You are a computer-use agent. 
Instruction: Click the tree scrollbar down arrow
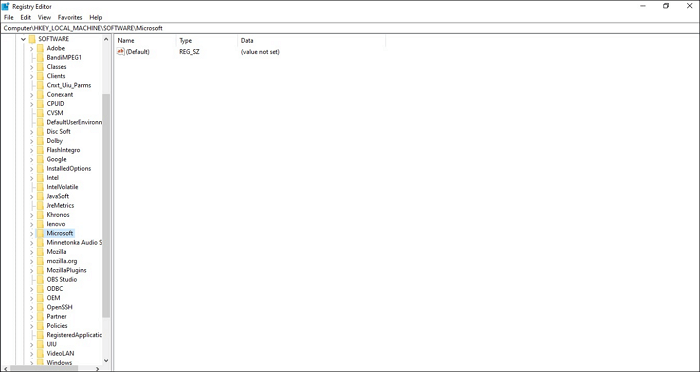pos(106,360)
